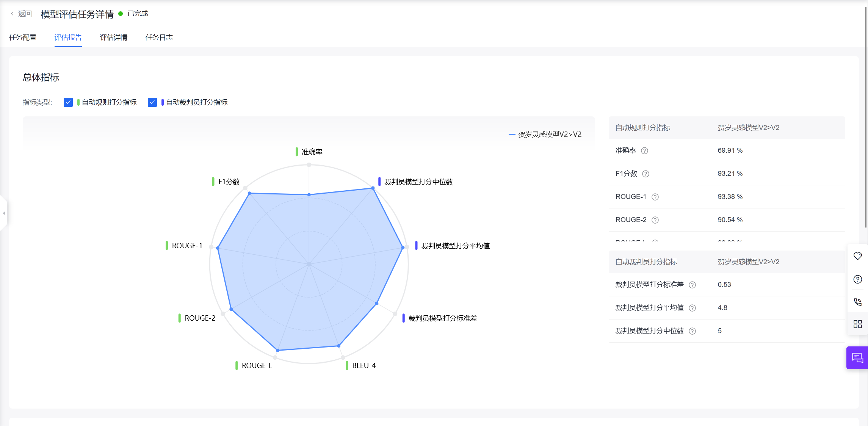Uncheck the 自动裁判员打分指标 checkbox
868x426 pixels.
coord(152,102)
